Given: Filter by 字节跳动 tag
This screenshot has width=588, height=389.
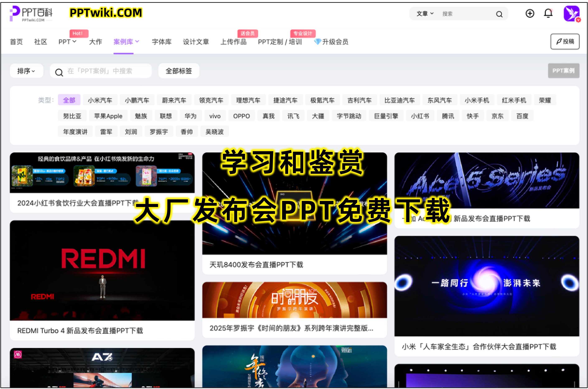Looking at the screenshot, I should tap(349, 116).
